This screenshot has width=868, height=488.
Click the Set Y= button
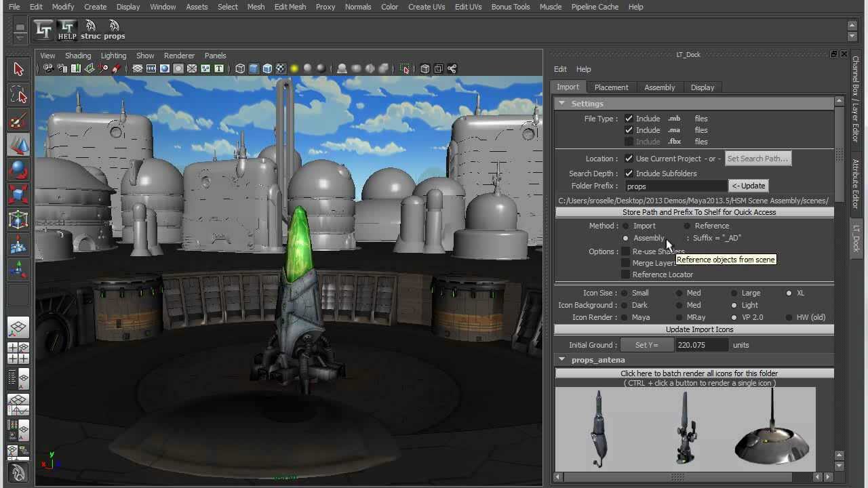click(647, 345)
